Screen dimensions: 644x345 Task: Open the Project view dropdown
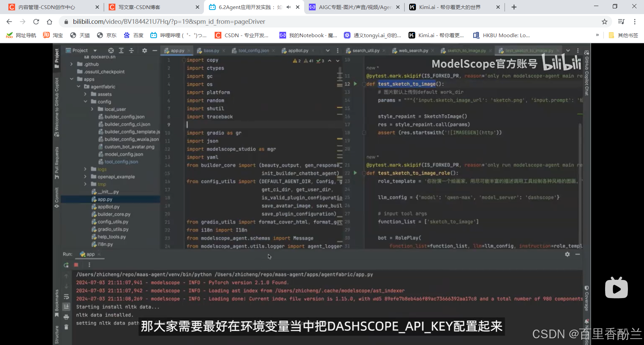(x=95, y=51)
